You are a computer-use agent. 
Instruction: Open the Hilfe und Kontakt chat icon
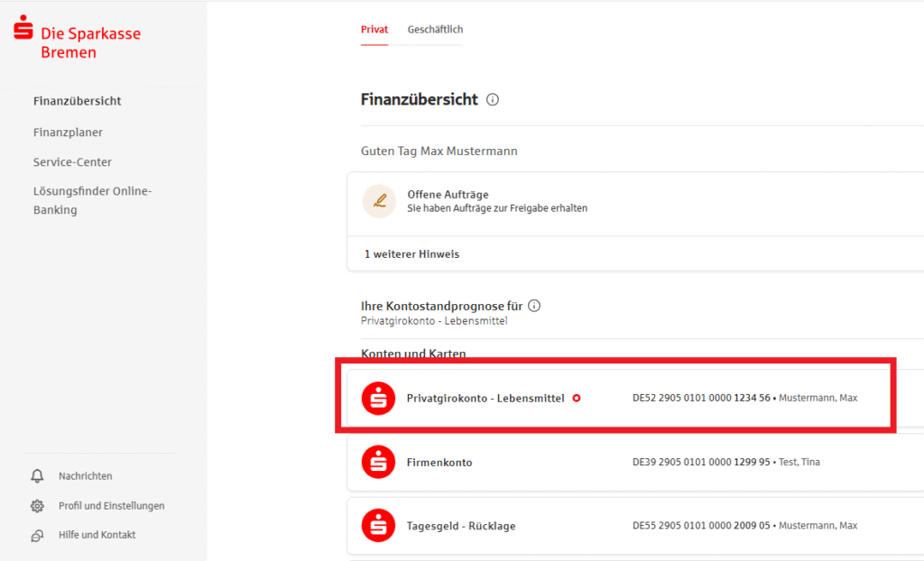pos(37,535)
